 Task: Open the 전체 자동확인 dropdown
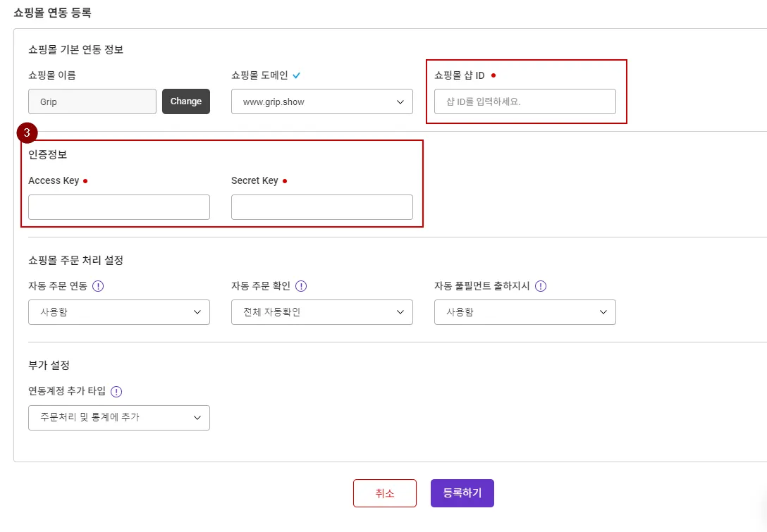(321, 312)
